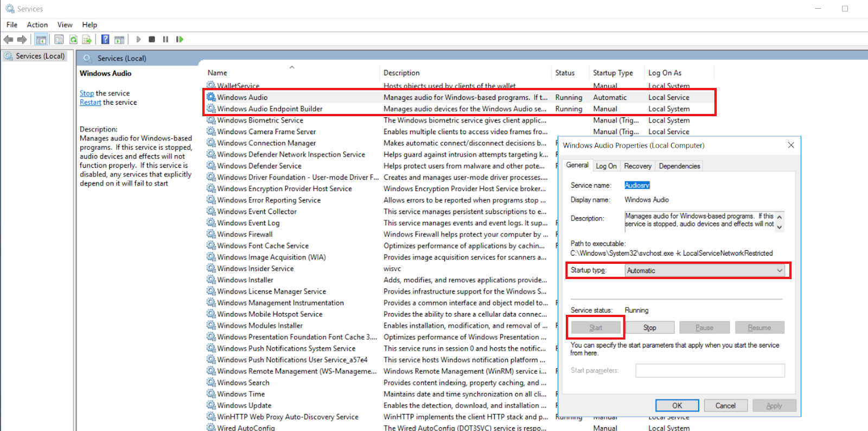The height and width of the screenshot is (431, 868).
Task: Click the Service name field 'Audiosrv'
Action: point(637,185)
